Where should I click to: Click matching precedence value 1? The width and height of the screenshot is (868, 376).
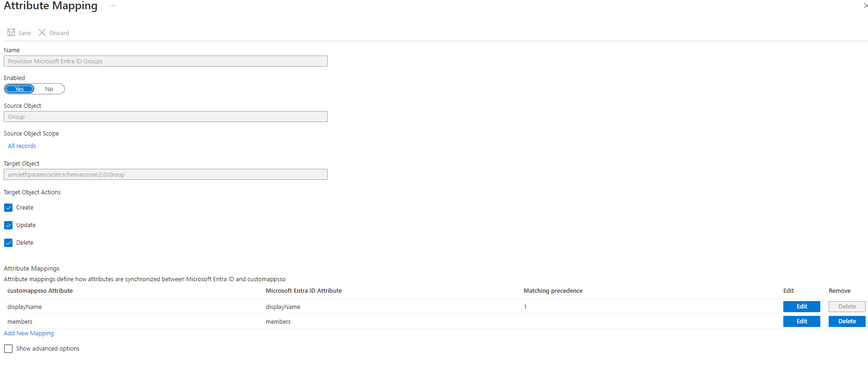(x=525, y=307)
